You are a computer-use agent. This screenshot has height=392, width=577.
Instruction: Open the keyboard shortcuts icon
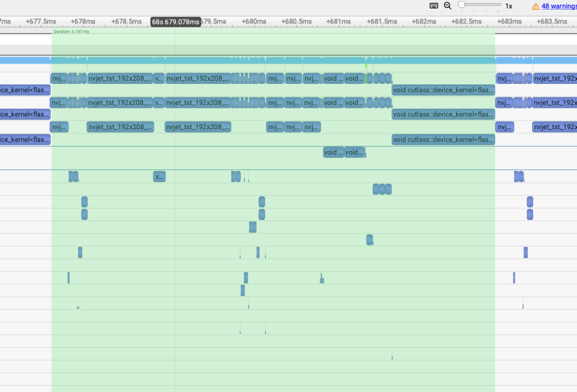click(x=434, y=6)
